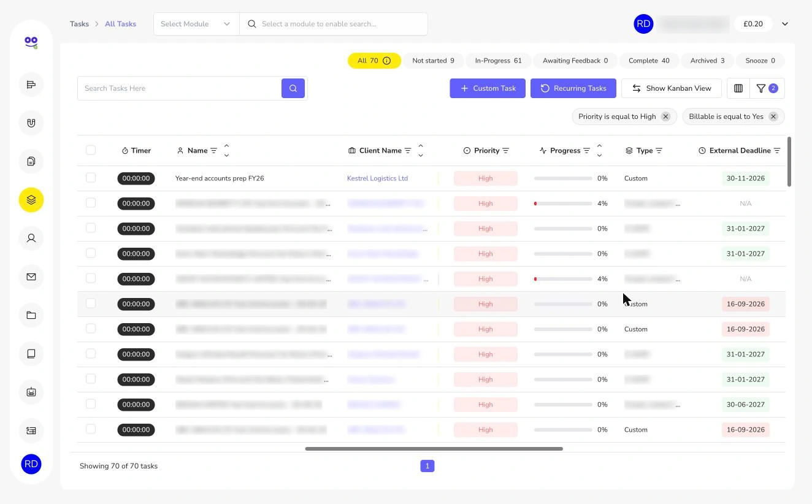Viewport: 812px width, 504px height.
Task: Click progress bar of Year-end accounts prep FY26
Action: (x=563, y=178)
